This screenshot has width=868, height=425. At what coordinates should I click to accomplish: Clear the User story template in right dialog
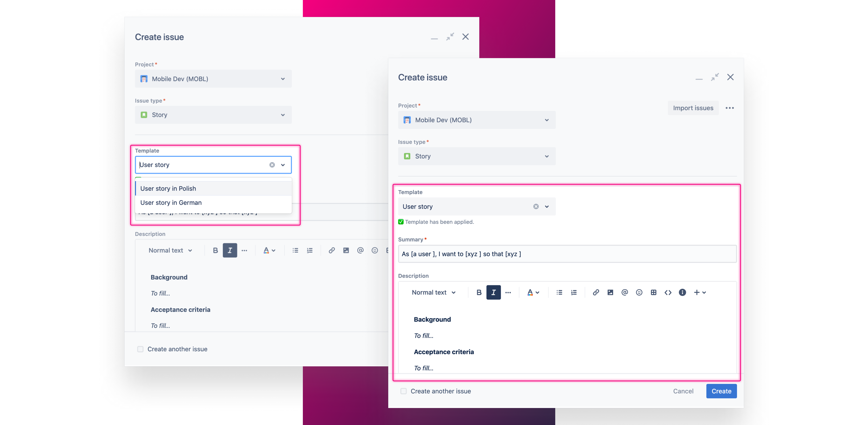click(x=536, y=206)
